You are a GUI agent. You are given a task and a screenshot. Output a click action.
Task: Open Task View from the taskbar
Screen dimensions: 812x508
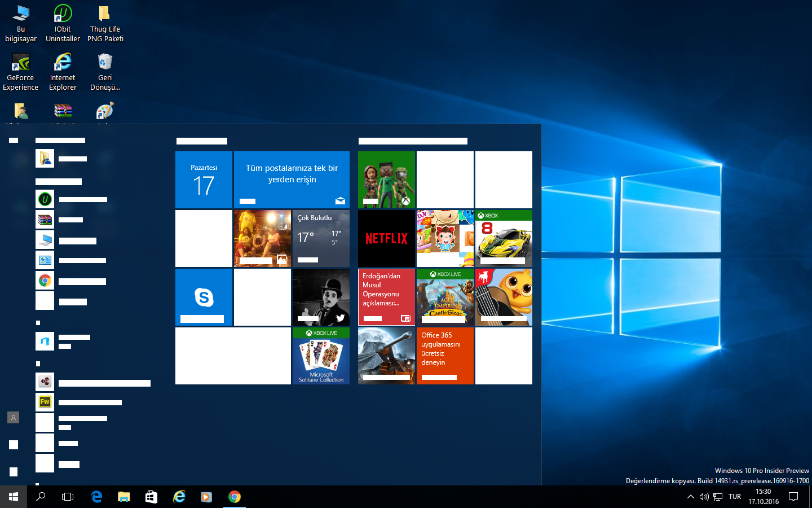click(68, 497)
